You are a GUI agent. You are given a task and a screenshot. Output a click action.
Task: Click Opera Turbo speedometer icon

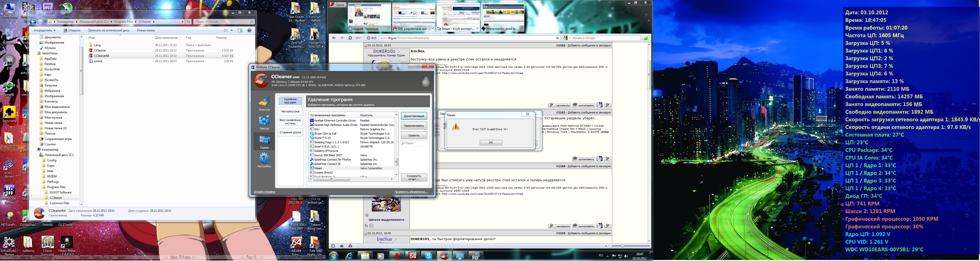click(350, 246)
